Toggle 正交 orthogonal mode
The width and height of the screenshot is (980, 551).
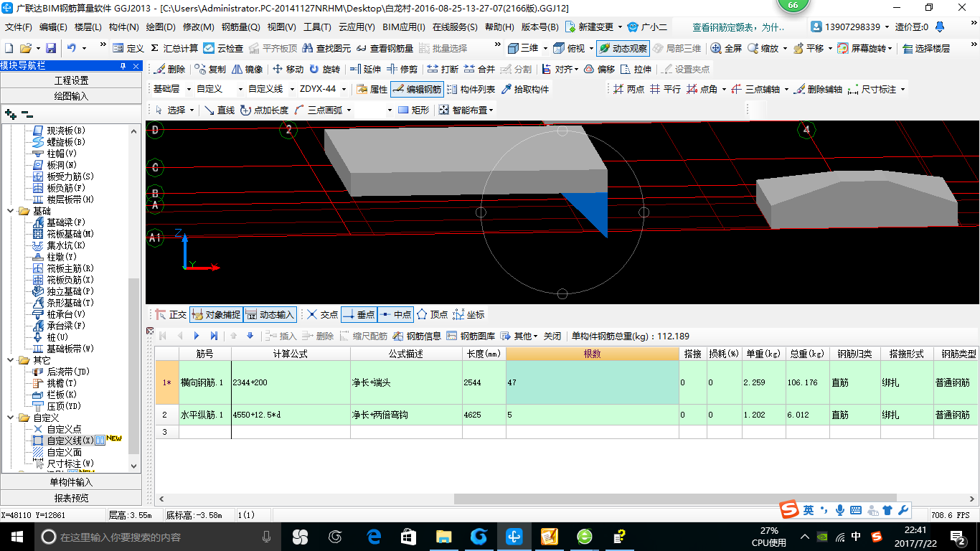(171, 315)
